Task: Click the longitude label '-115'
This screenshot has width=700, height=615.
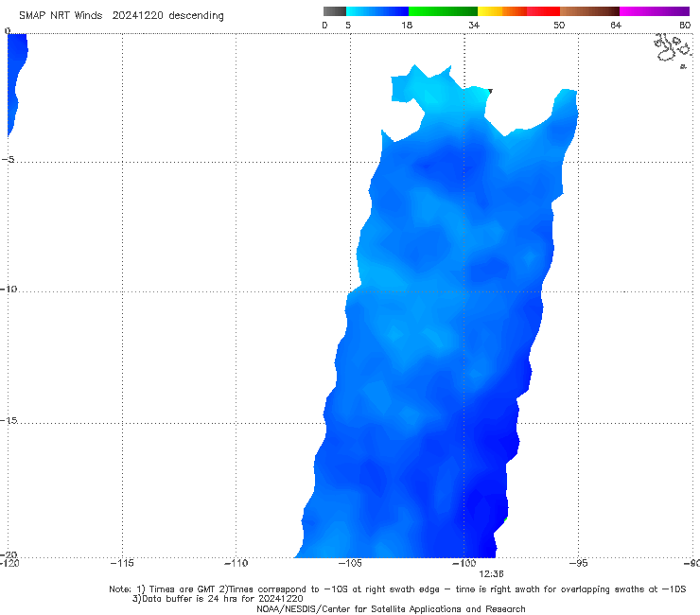Action: click(x=122, y=563)
